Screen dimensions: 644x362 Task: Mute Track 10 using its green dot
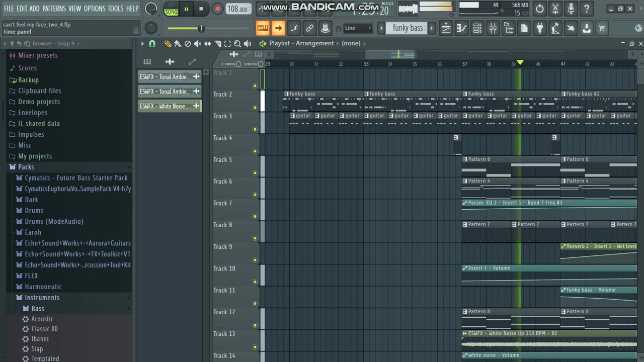pyautogui.click(x=255, y=282)
